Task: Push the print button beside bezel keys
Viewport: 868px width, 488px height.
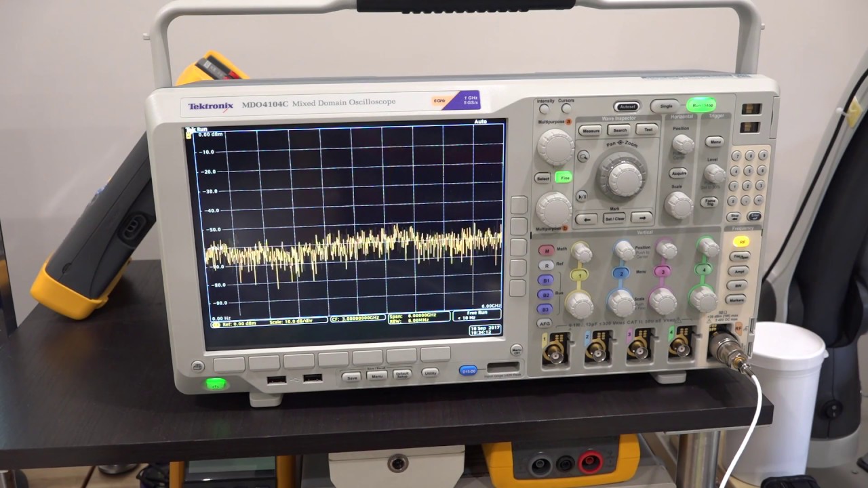Action: [x=197, y=366]
